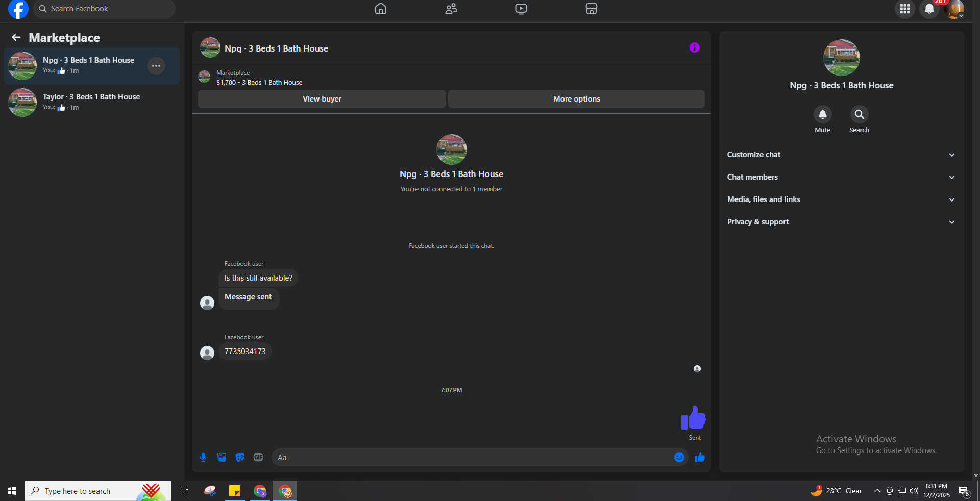This screenshot has width=980, height=501.
Task: Click the Windows taskbar search box
Action: point(98,491)
